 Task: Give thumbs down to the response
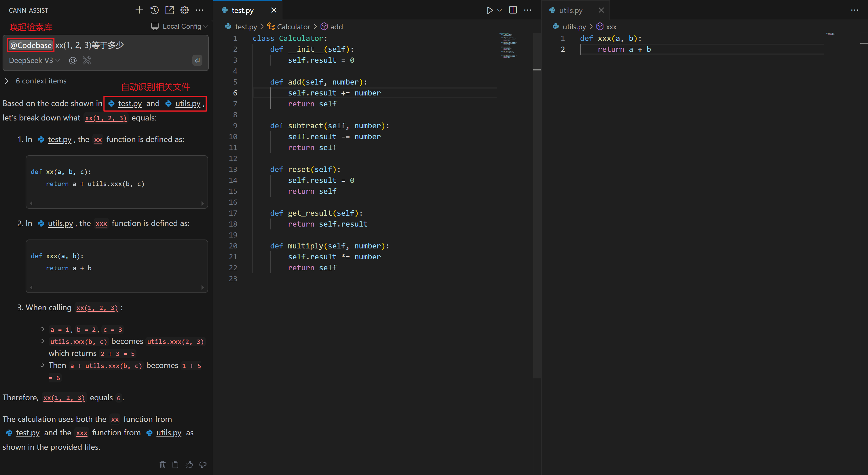point(203,465)
